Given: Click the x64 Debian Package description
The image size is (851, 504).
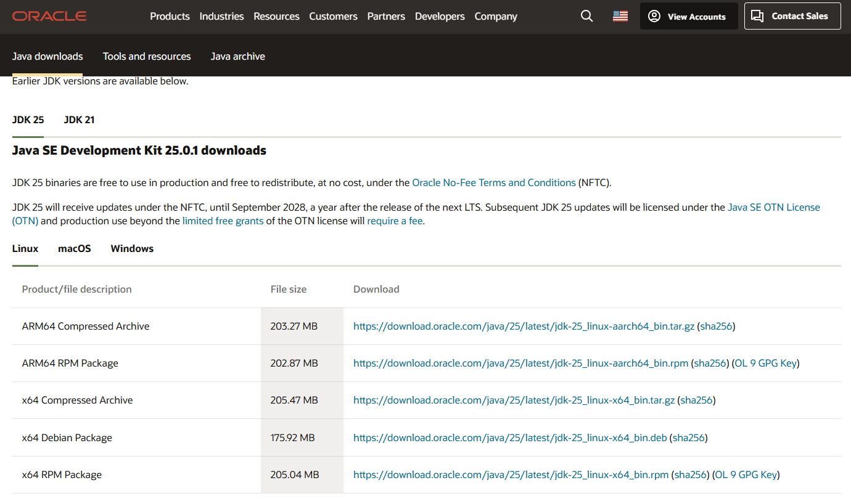Looking at the screenshot, I should 67,437.
